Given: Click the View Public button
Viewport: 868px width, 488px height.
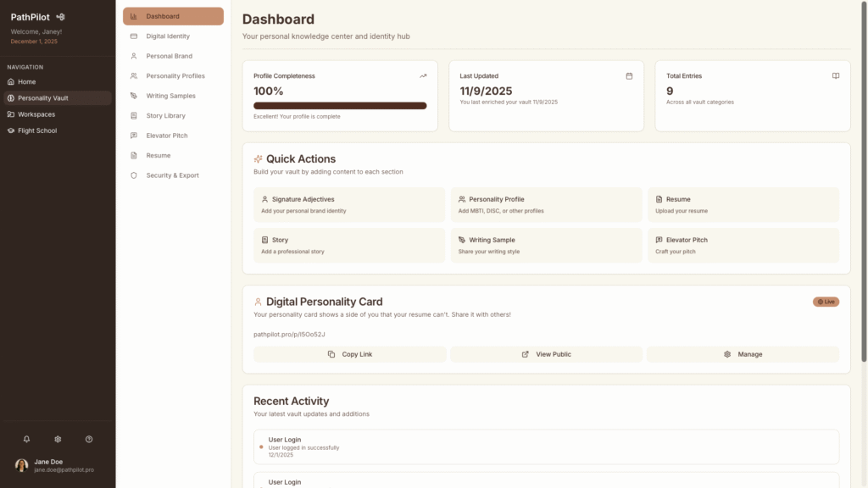Looking at the screenshot, I should pyautogui.click(x=546, y=354).
